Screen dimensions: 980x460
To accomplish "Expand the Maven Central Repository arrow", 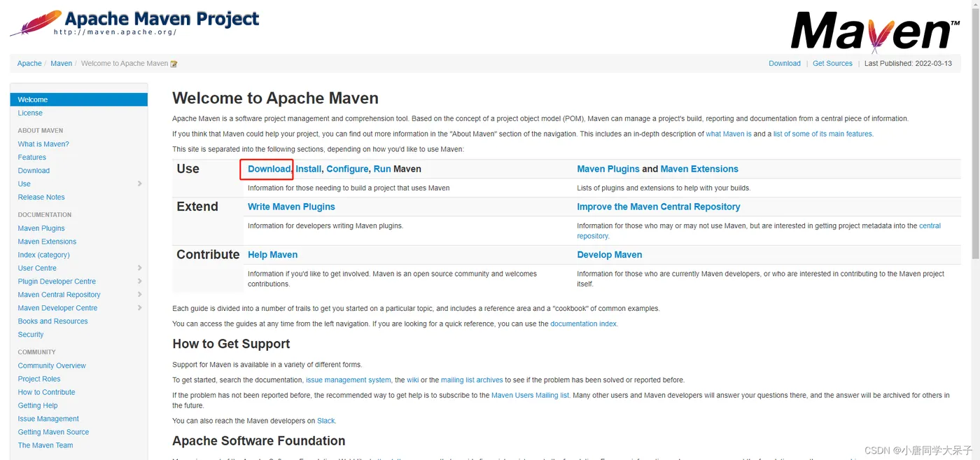I will (140, 295).
